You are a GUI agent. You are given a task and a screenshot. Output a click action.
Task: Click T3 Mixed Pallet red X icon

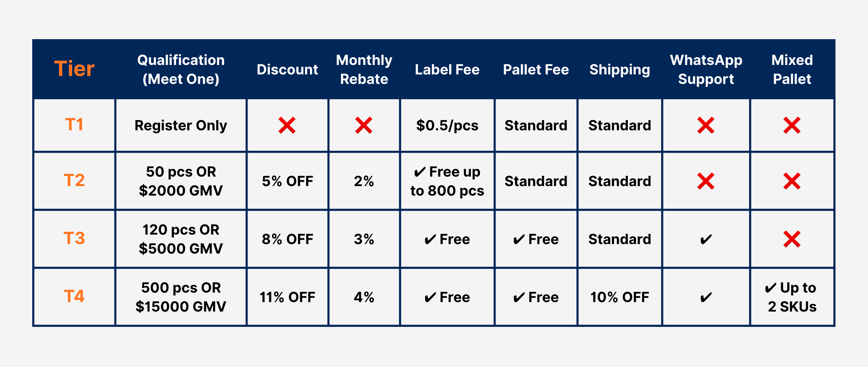tap(792, 239)
